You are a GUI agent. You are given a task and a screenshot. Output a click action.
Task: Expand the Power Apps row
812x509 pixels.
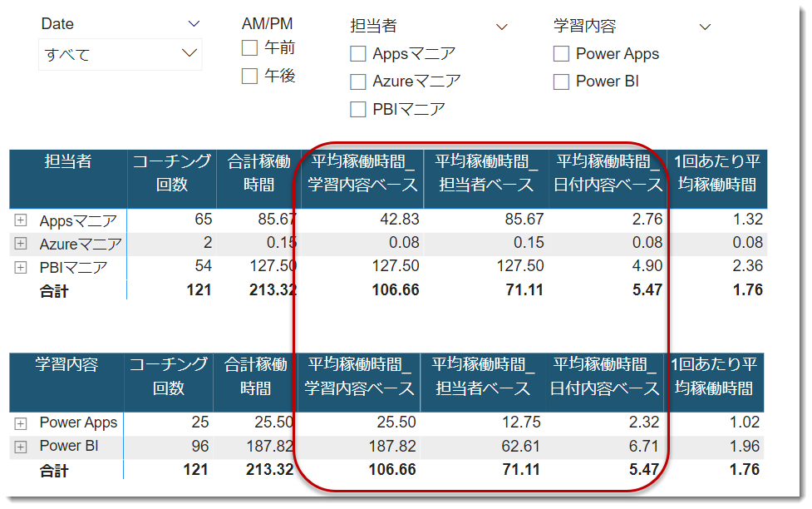(20, 423)
